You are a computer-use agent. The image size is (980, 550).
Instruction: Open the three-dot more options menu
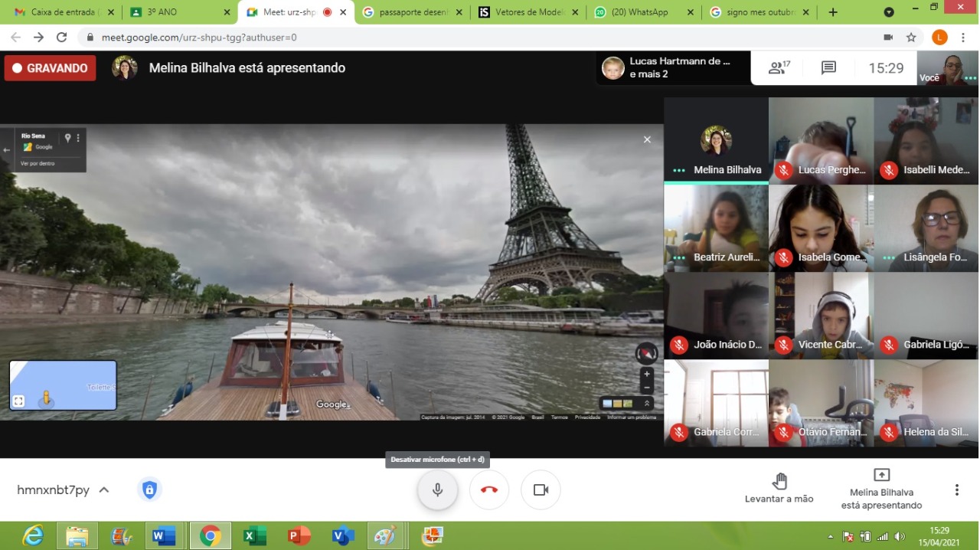click(956, 490)
